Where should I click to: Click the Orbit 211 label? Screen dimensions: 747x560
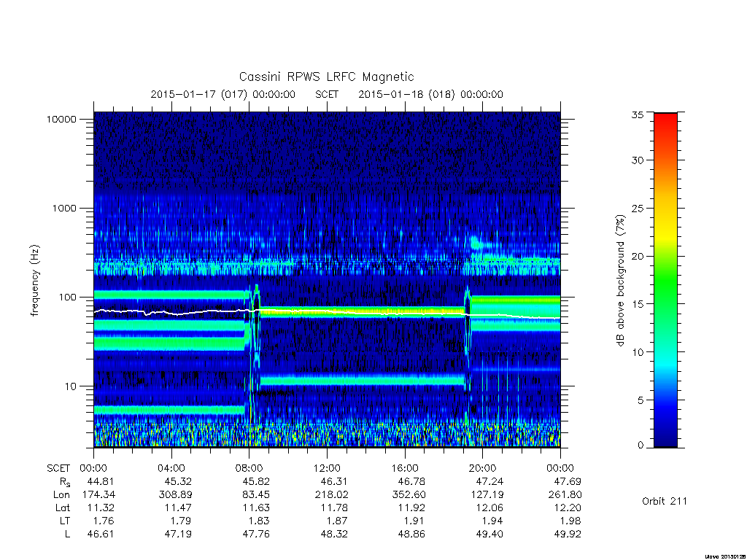coord(665,501)
